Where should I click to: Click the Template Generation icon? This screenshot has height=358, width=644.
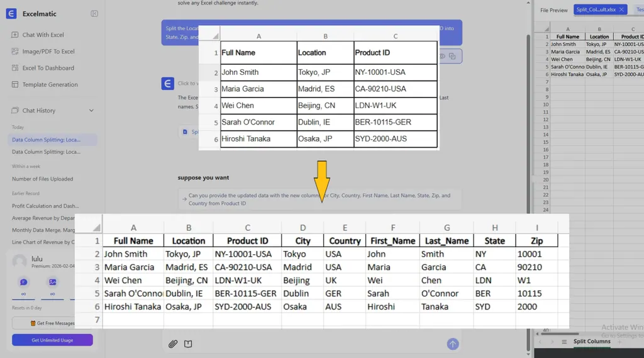coord(15,84)
